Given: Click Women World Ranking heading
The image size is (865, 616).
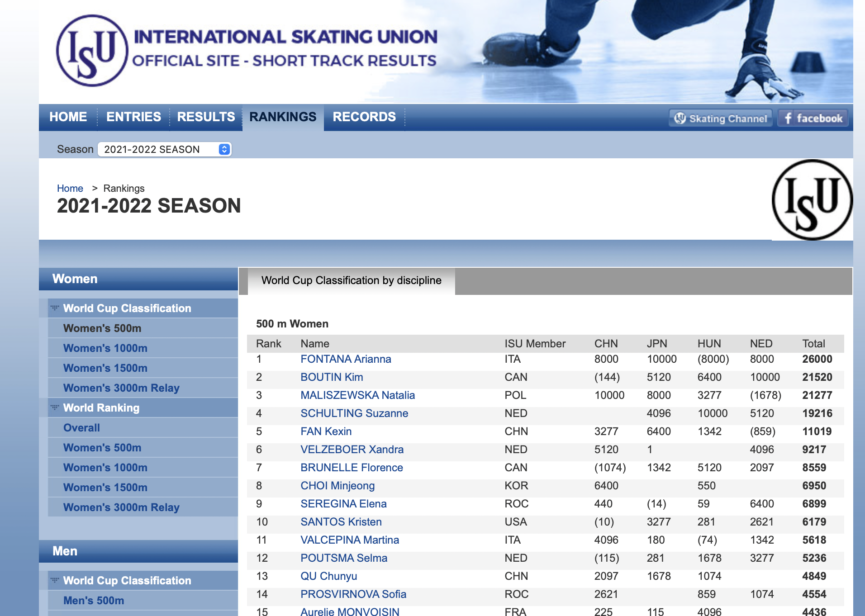Looking at the screenshot, I should pyautogui.click(x=101, y=408).
